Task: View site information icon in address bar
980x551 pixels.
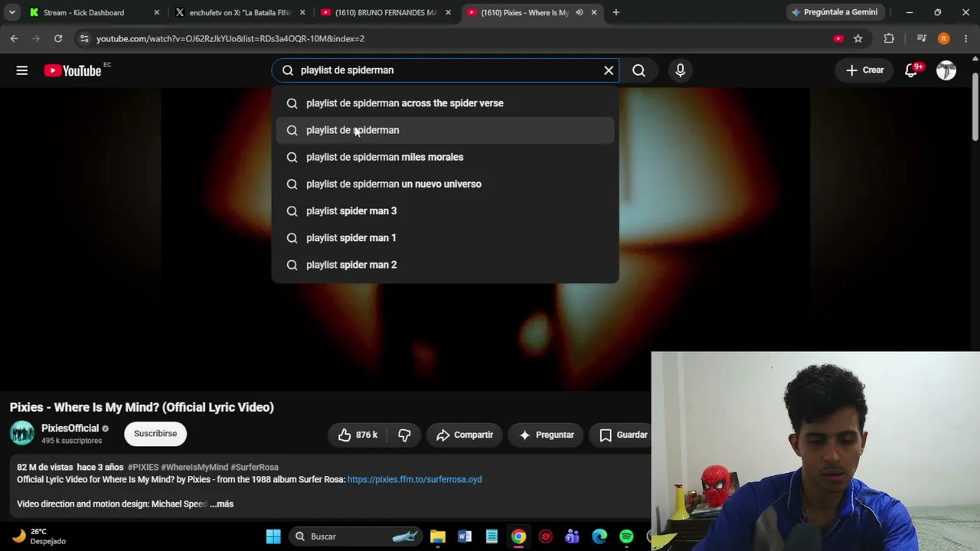Action: click(84, 38)
